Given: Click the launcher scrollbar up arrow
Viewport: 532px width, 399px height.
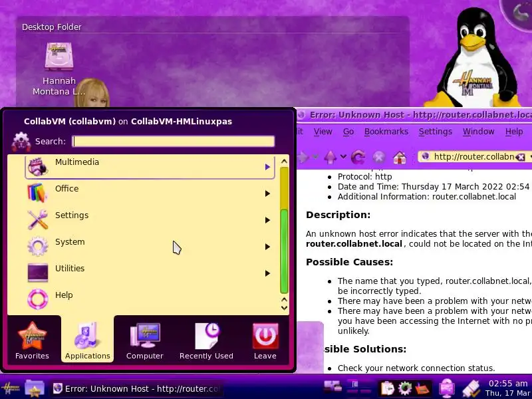Looking at the screenshot, I should (x=285, y=161).
